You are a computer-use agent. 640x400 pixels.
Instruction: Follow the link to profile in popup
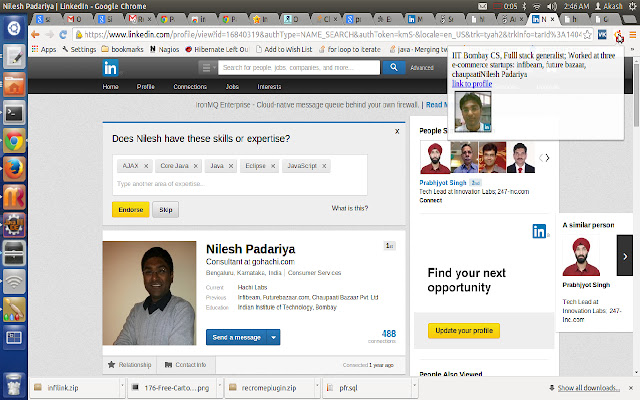click(472, 84)
